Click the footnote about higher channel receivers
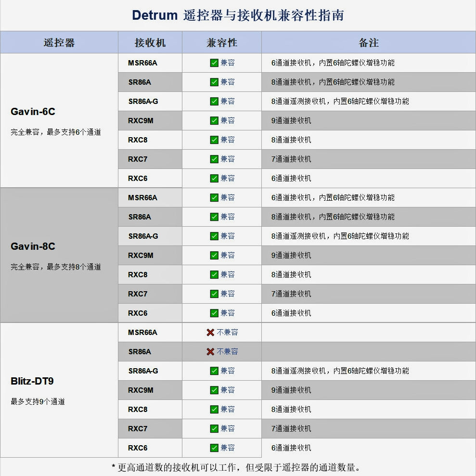This screenshot has width=476, height=476. click(238, 466)
